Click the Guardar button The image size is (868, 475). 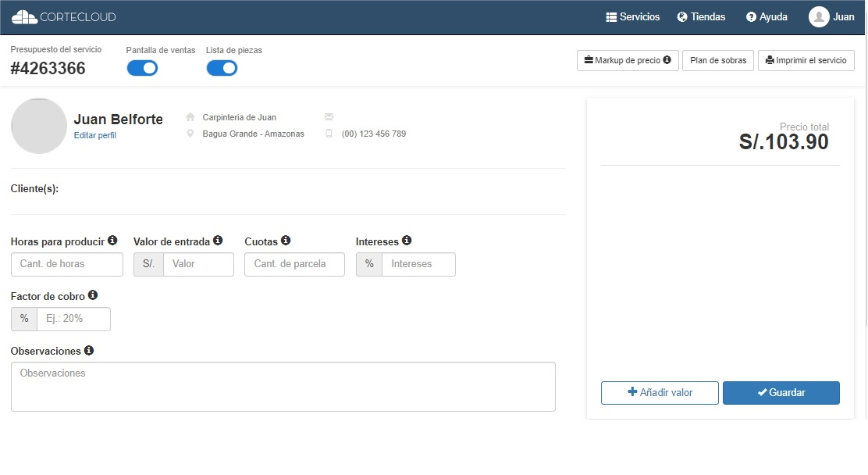coord(781,393)
